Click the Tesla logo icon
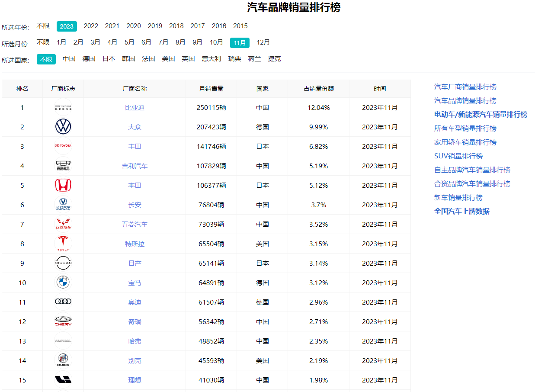The width and height of the screenshot is (535, 392). click(63, 244)
